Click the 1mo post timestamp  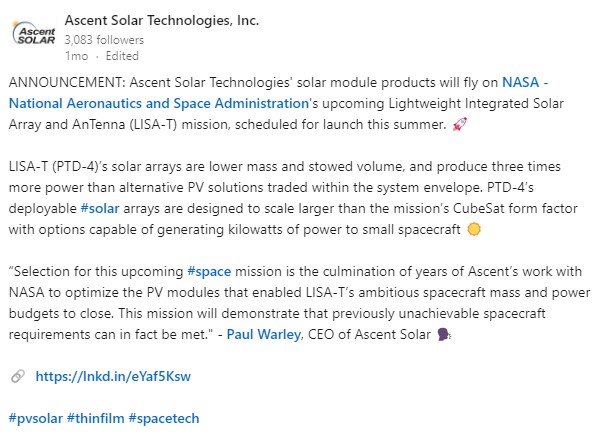[x=77, y=56]
